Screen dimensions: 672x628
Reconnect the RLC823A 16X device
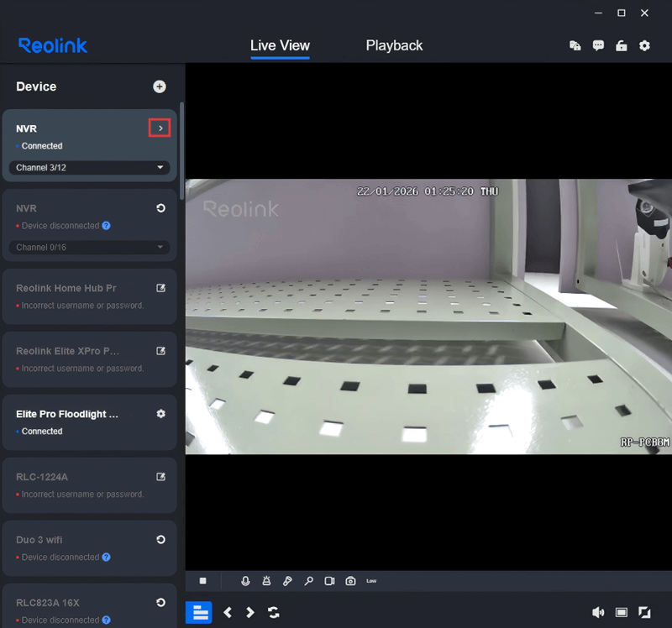160,603
